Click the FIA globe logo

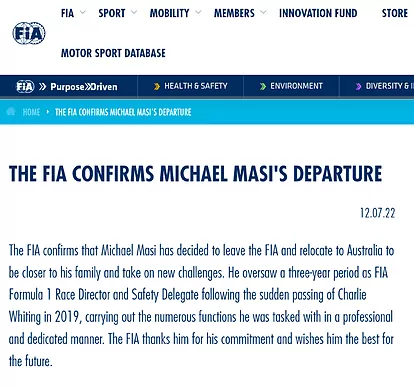click(x=29, y=33)
